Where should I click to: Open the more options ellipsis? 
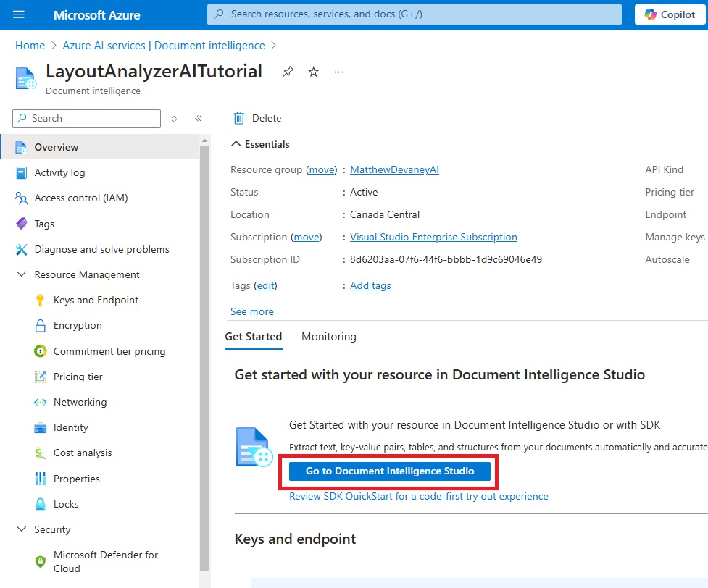[338, 72]
